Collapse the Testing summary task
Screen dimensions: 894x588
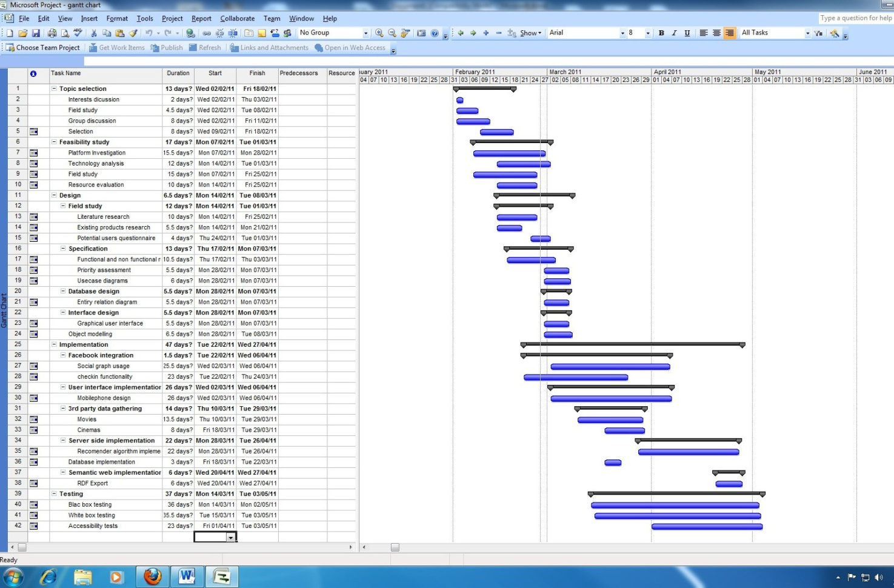point(54,494)
